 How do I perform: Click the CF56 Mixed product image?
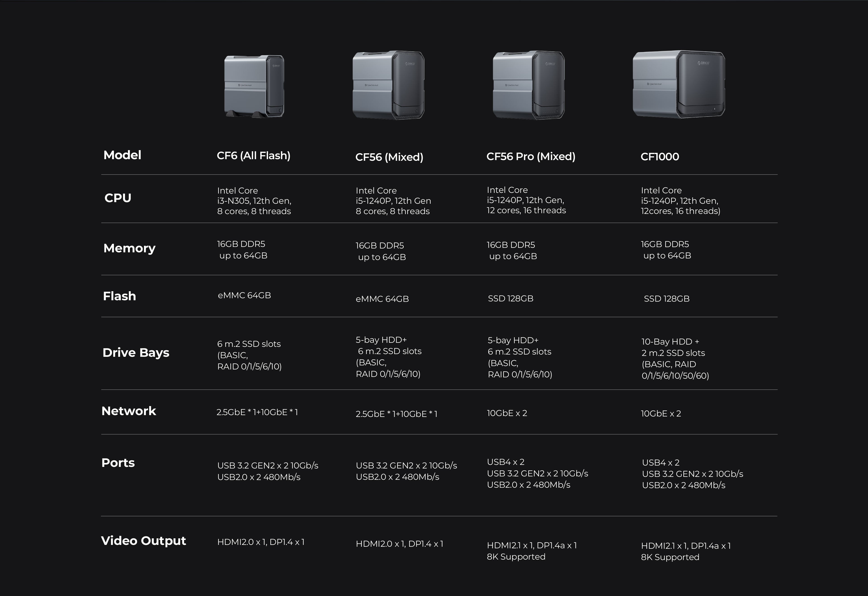pos(388,85)
